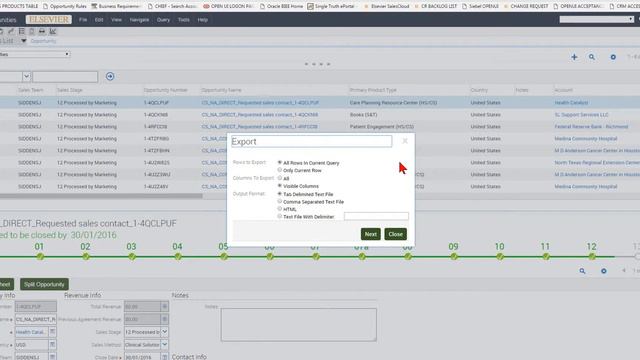Image resolution: width=640 pixels, height=360 pixels.
Task: Click the blue go arrow beside search field
Action: pyautogui.click(x=110, y=76)
